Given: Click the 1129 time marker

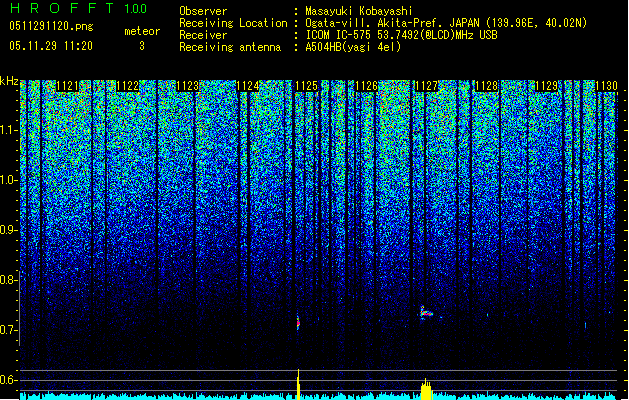Looking at the screenshot, I should tap(546, 86).
